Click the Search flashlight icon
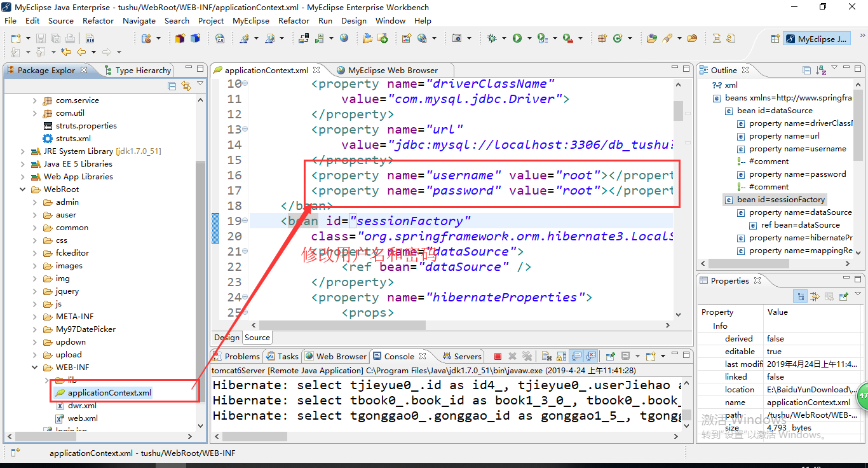The width and height of the screenshot is (868, 468). [x=667, y=38]
